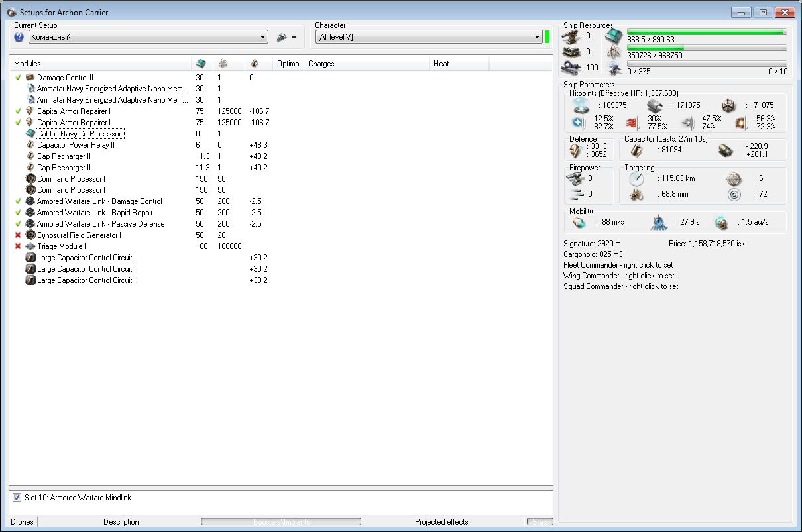Click the first Command Processor I icon

pos(30,179)
